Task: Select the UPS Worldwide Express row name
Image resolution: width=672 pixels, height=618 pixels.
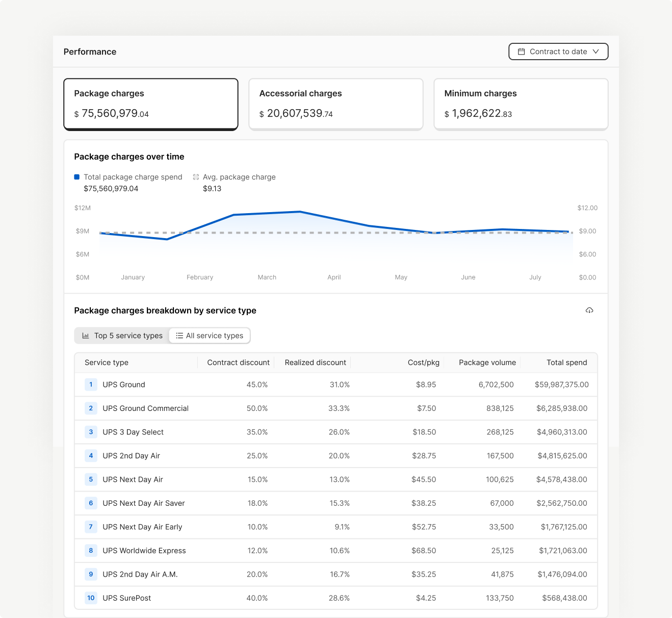Action: [144, 551]
